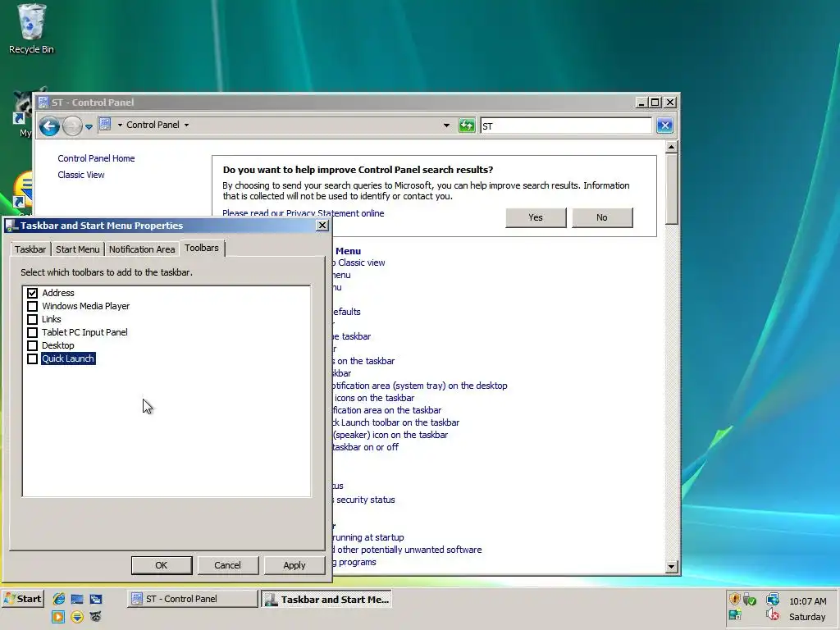
Task: Click the Control Panel icon in address bar
Action: 105,125
